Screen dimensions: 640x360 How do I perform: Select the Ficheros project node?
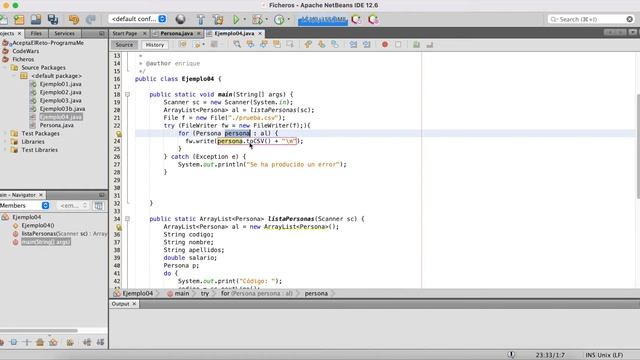point(23,59)
